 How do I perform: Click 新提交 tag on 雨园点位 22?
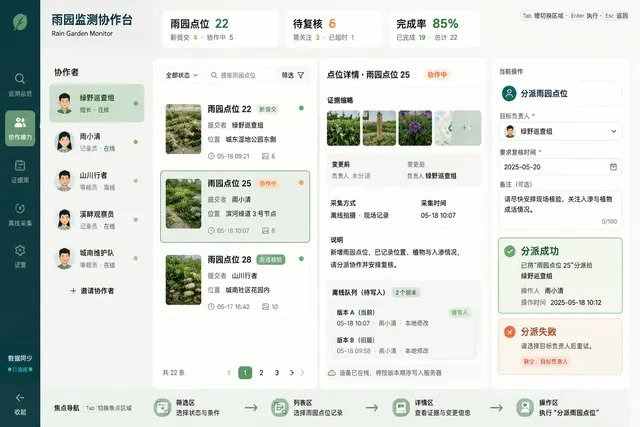click(x=268, y=109)
